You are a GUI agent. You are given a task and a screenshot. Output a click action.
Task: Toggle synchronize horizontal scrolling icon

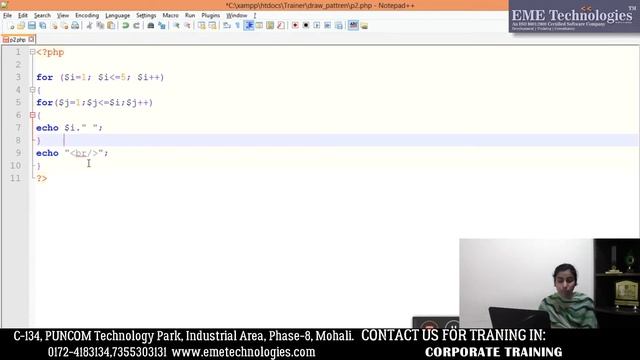[x=212, y=26]
